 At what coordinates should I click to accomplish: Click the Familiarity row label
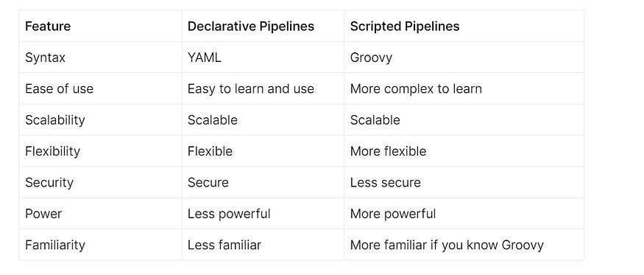55,246
